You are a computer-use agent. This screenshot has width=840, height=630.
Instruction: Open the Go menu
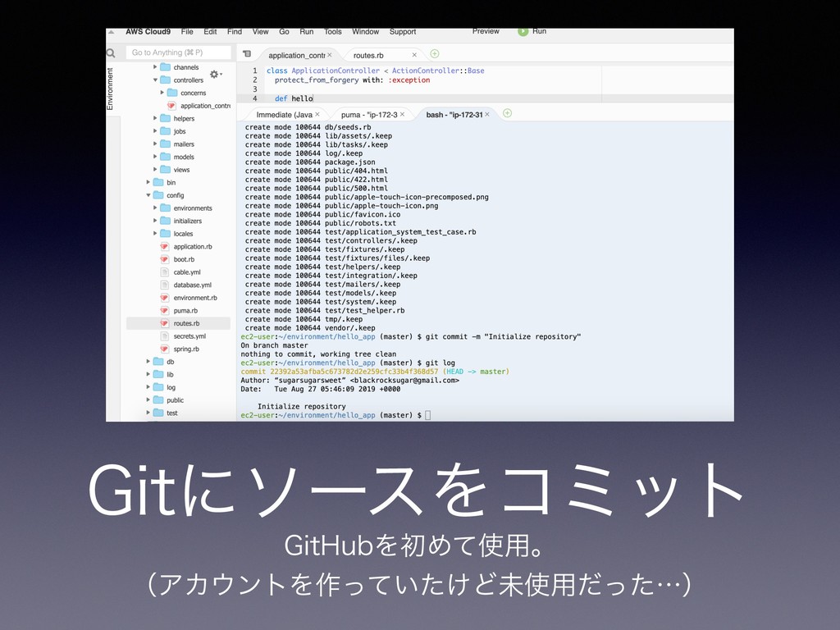284,32
